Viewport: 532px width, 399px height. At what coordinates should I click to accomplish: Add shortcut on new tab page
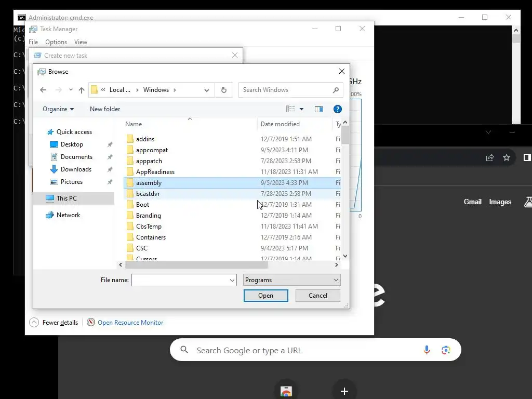pos(344,391)
